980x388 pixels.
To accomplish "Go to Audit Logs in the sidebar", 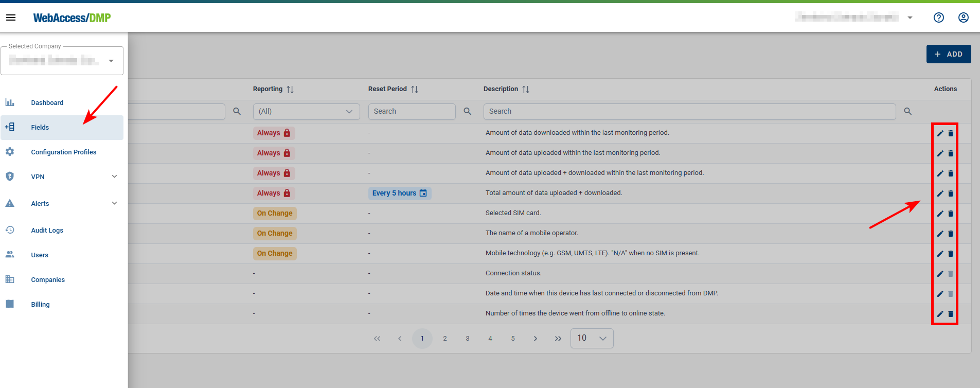I will [x=47, y=230].
